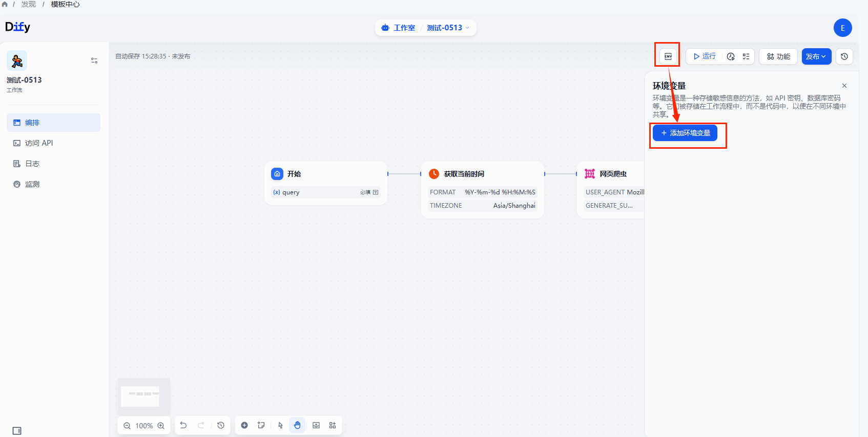Screen dimensions: 868x437
Task: Open the 测试-0513 app name dropdown
Action: 448,28
